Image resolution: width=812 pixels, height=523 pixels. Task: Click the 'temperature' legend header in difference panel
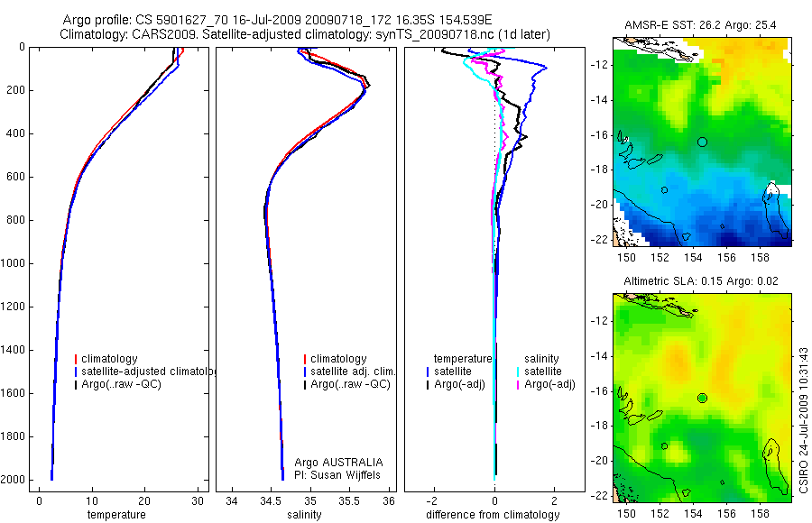pos(463,359)
